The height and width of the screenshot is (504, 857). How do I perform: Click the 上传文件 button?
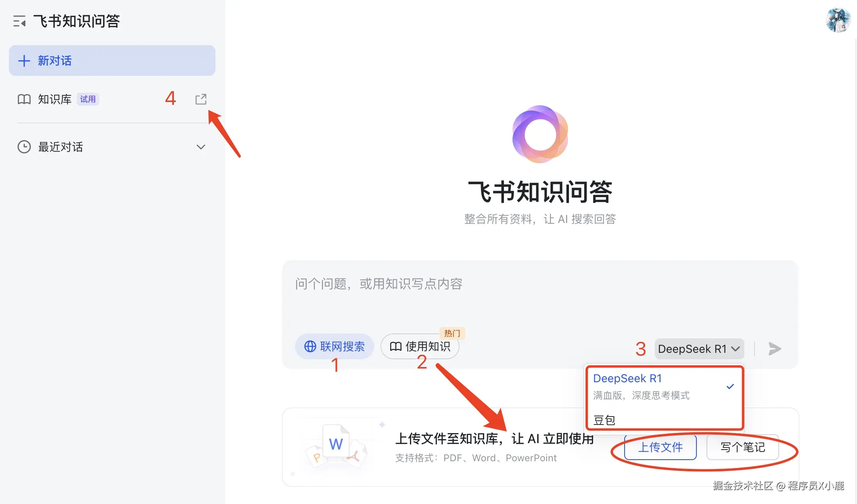click(660, 447)
